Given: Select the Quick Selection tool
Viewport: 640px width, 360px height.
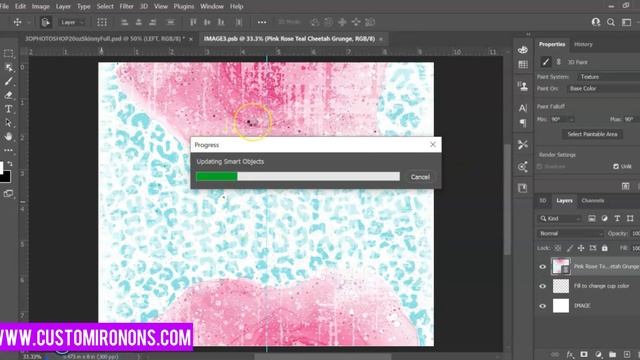Looking at the screenshot, I should [x=8, y=67].
